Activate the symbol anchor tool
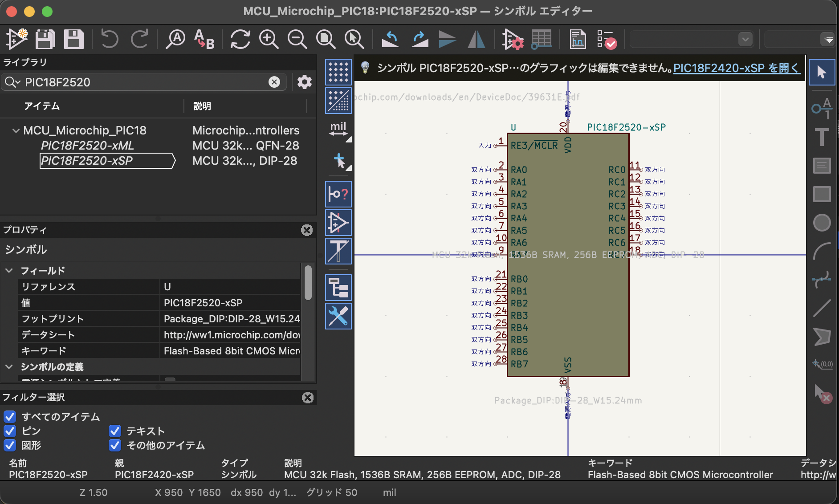 (x=822, y=364)
